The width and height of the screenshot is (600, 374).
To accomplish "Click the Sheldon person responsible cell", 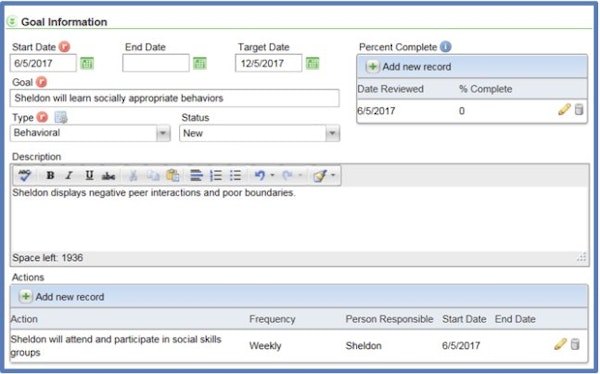I will pos(364,346).
